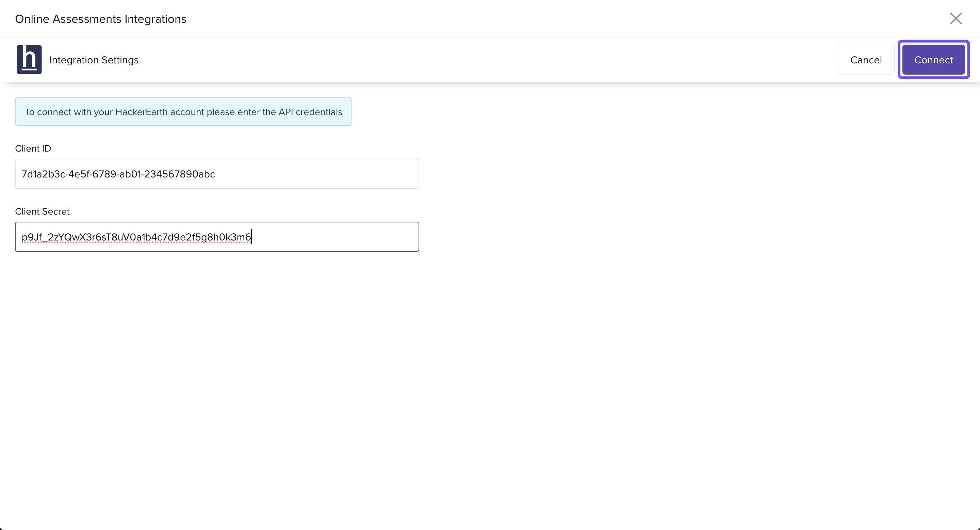
Task: Click the Online Assessments Integrations title
Action: click(100, 19)
